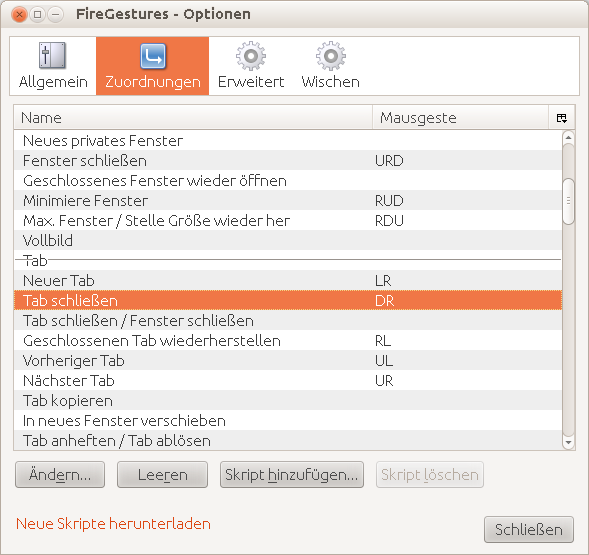
Task: Click the column picker icon in list header
Action: pyautogui.click(x=562, y=118)
